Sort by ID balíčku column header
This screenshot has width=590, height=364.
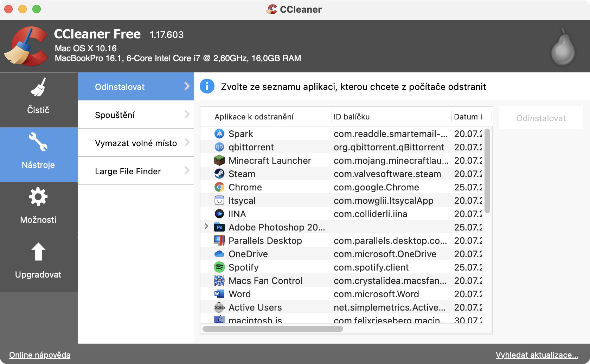[x=352, y=117]
